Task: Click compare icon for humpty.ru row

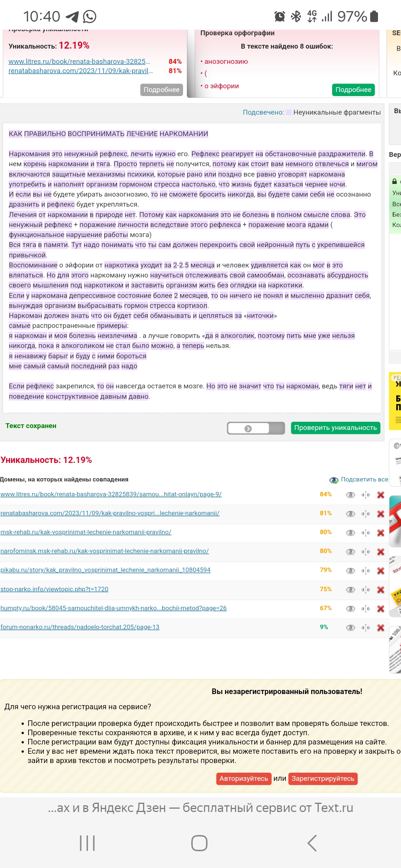Action: 366,609
